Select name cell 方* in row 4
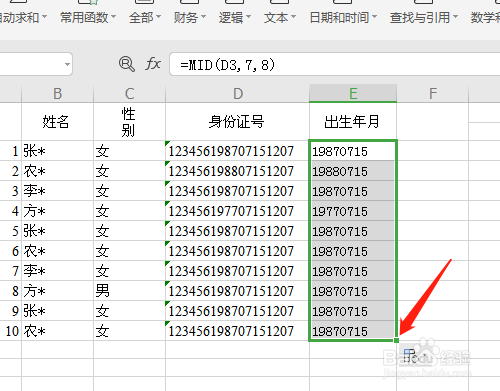The height and width of the screenshot is (391, 500). [58, 211]
